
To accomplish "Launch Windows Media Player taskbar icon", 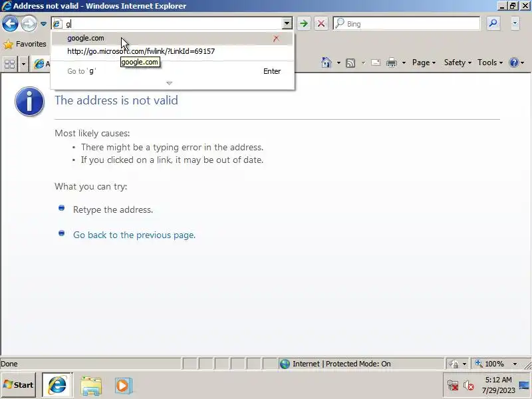I will [123, 386].
